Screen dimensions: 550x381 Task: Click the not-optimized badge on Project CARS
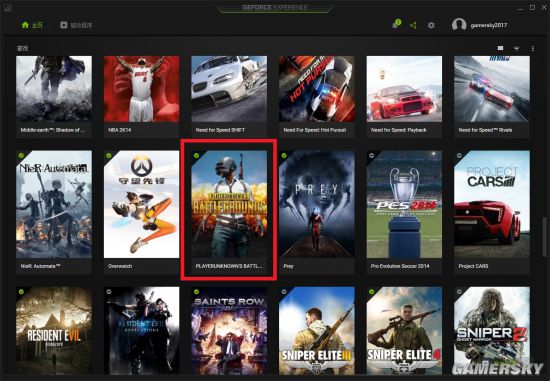[x=459, y=155]
